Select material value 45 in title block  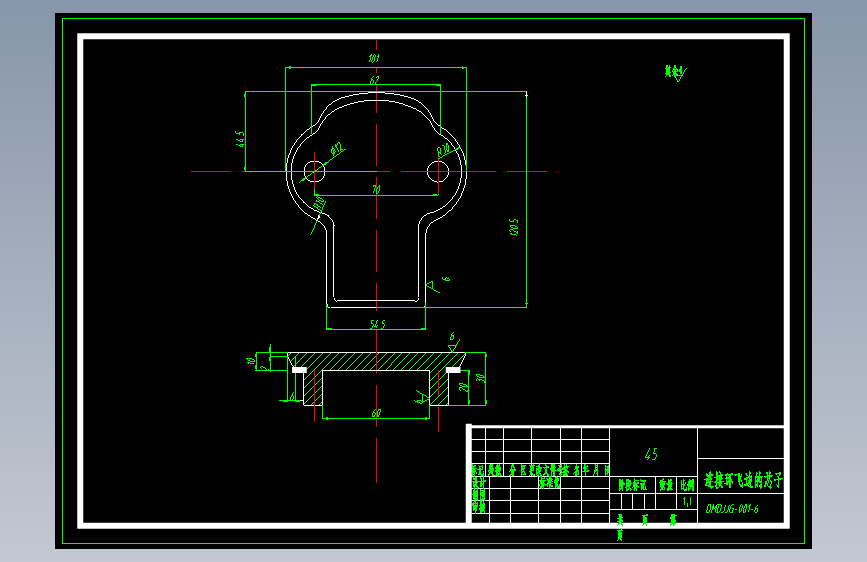651,454
